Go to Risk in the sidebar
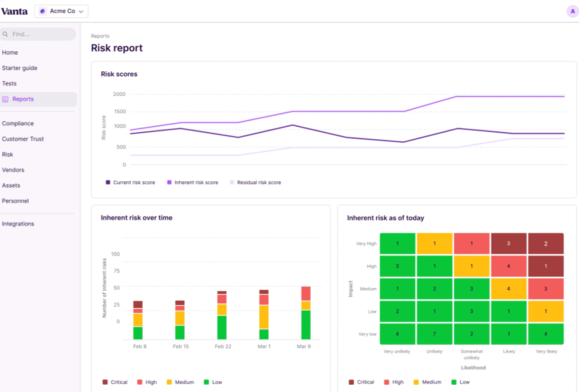 point(7,155)
